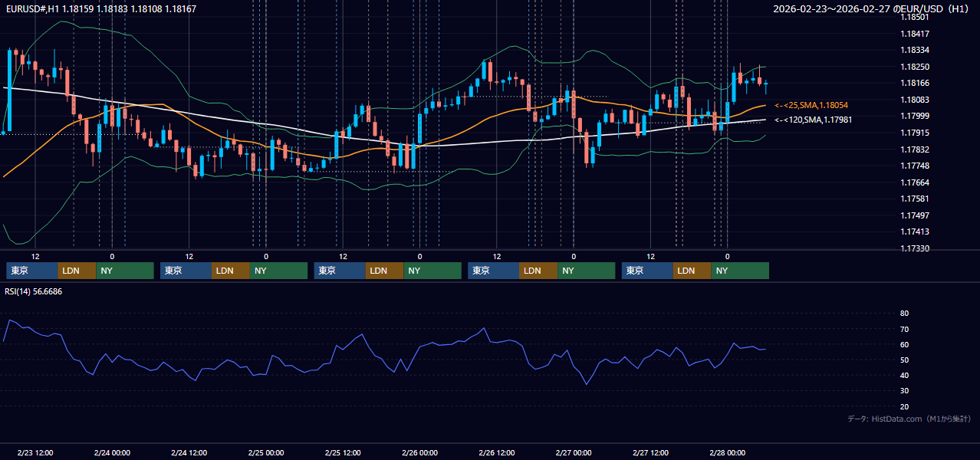Select the LDN session box for 2/26
980x460 pixels.
coord(539,271)
